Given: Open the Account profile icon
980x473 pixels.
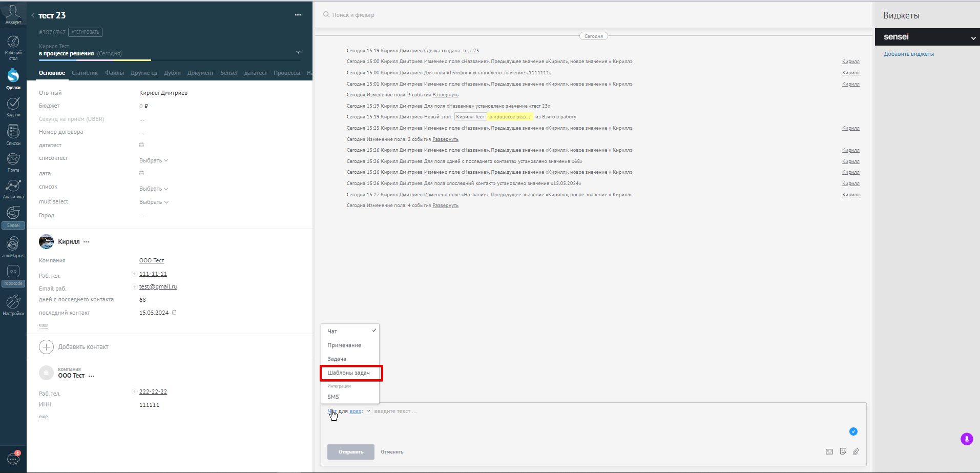Looking at the screenshot, I should pyautogui.click(x=13, y=12).
